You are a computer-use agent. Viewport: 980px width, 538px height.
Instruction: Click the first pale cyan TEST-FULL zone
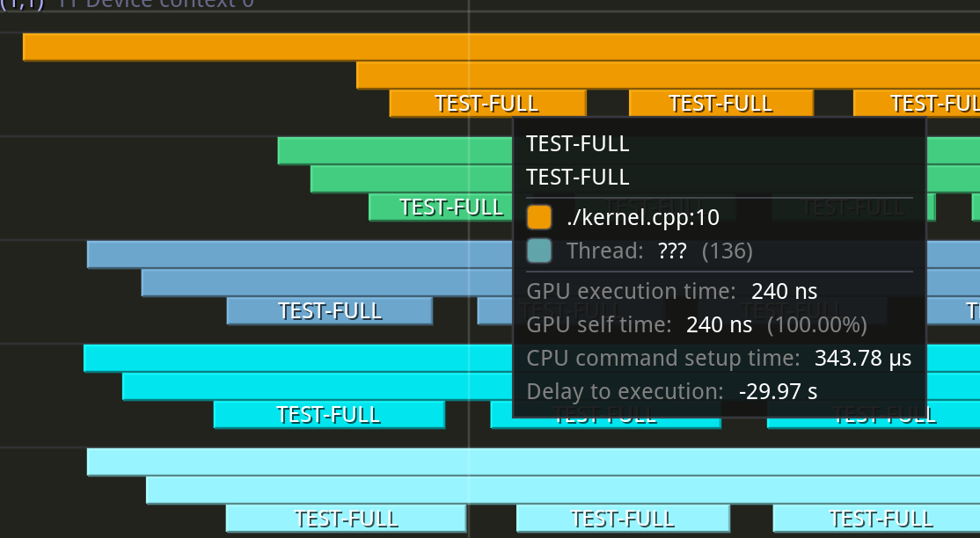pyautogui.click(x=345, y=519)
